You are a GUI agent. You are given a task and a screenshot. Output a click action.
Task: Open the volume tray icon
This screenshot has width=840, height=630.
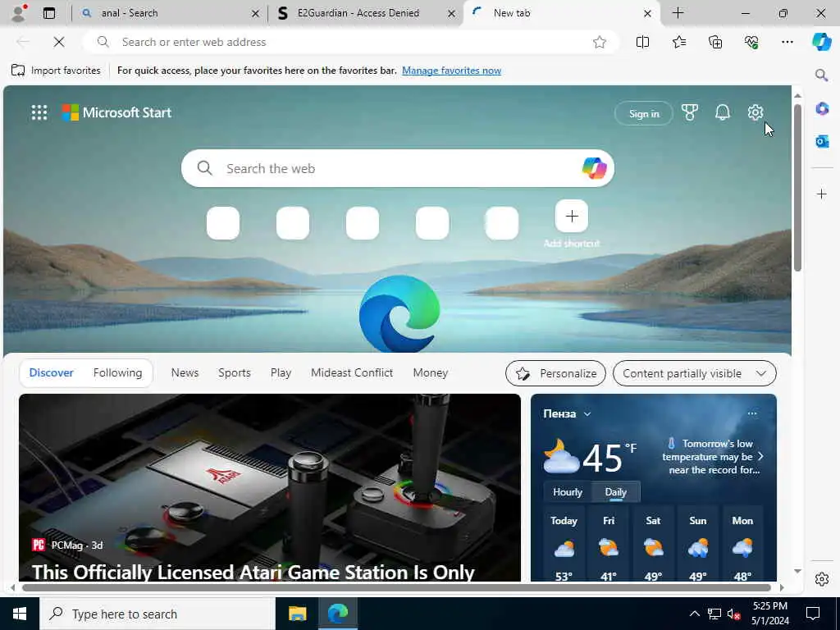pos(733,614)
